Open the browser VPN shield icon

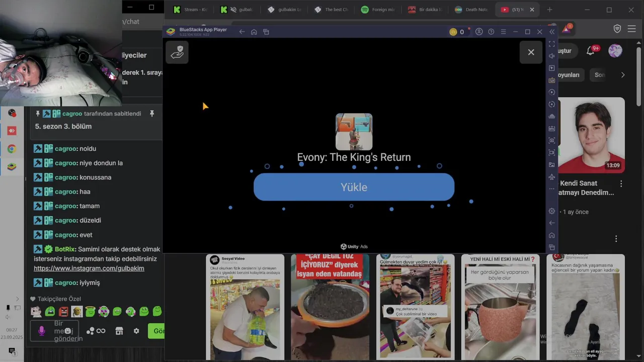coord(617,29)
